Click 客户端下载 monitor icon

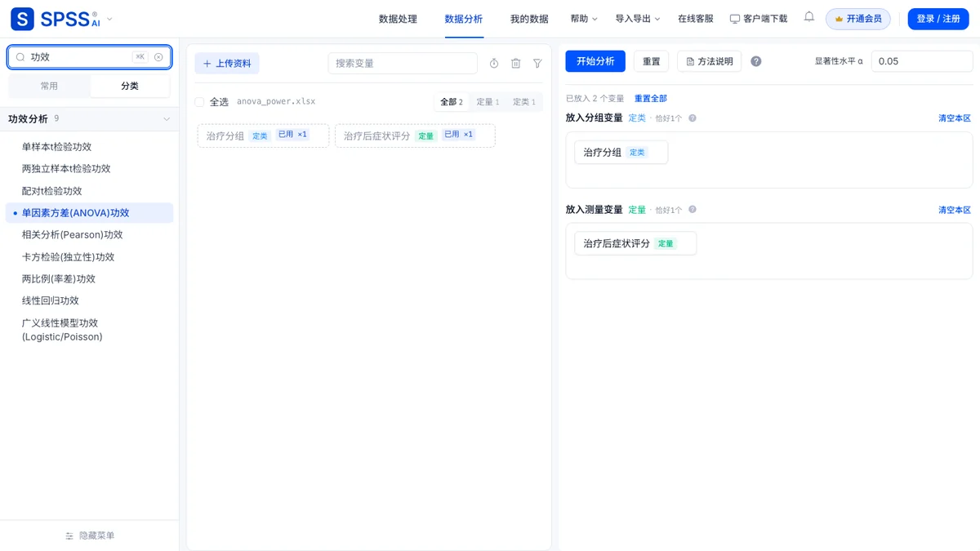(735, 19)
